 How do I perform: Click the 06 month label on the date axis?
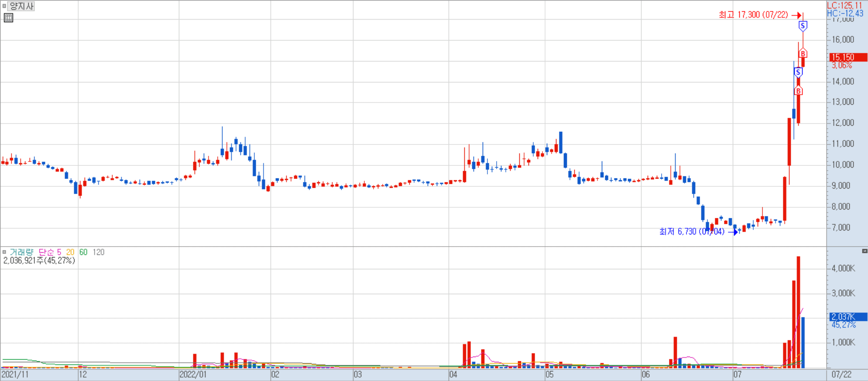tap(646, 374)
